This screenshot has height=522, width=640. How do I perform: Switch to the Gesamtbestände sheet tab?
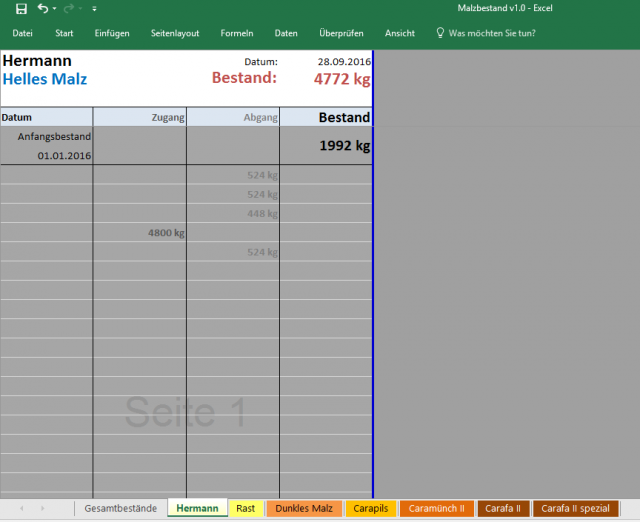click(x=120, y=509)
